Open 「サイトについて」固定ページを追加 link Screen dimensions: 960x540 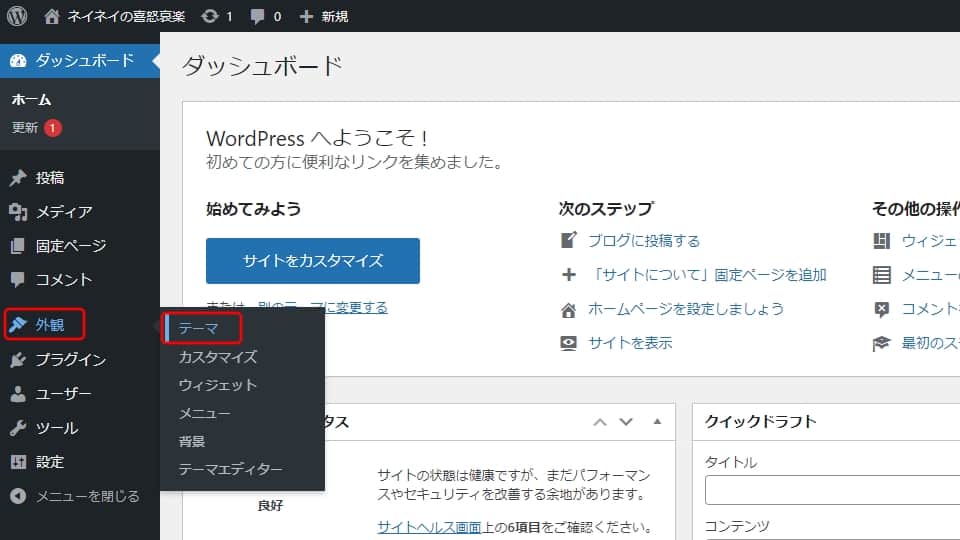click(x=708, y=274)
